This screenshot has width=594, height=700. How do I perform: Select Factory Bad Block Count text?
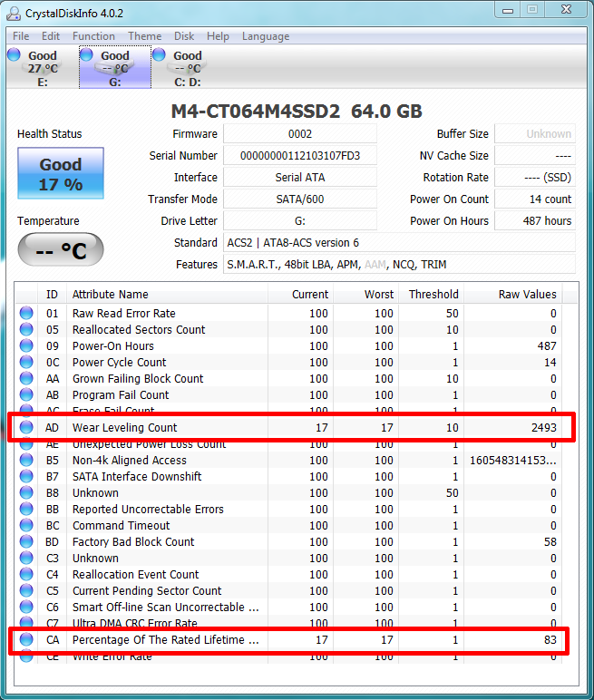[133, 542]
